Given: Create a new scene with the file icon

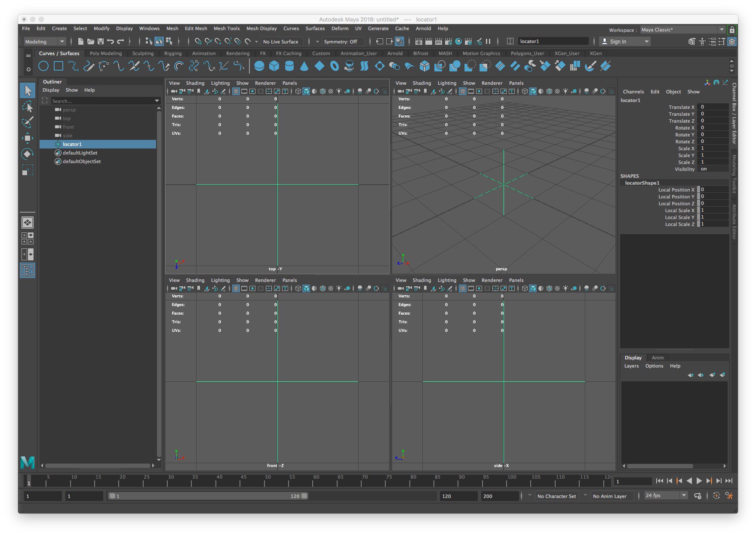Looking at the screenshot, I should (x=81, y=41).
